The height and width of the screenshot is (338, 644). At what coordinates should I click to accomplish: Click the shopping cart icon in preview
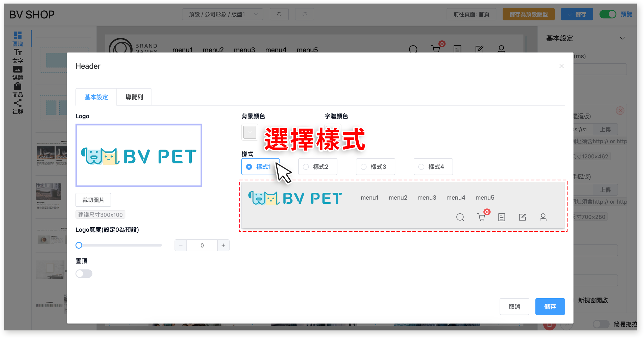(481, 217)
